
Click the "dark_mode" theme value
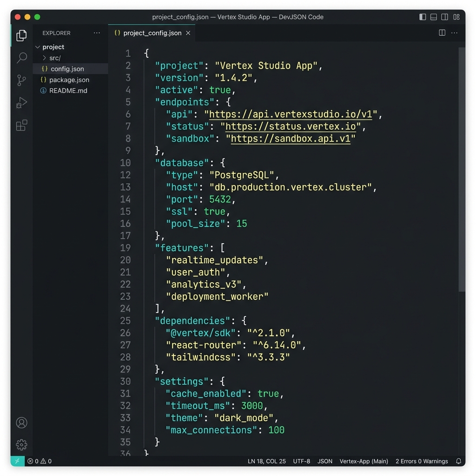tap(245, 418)
